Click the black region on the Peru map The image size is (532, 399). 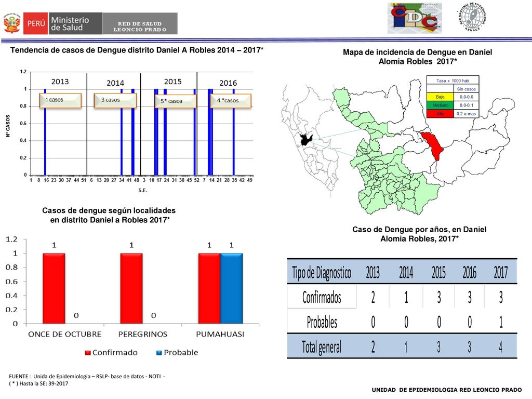click(x=306, y=139)
